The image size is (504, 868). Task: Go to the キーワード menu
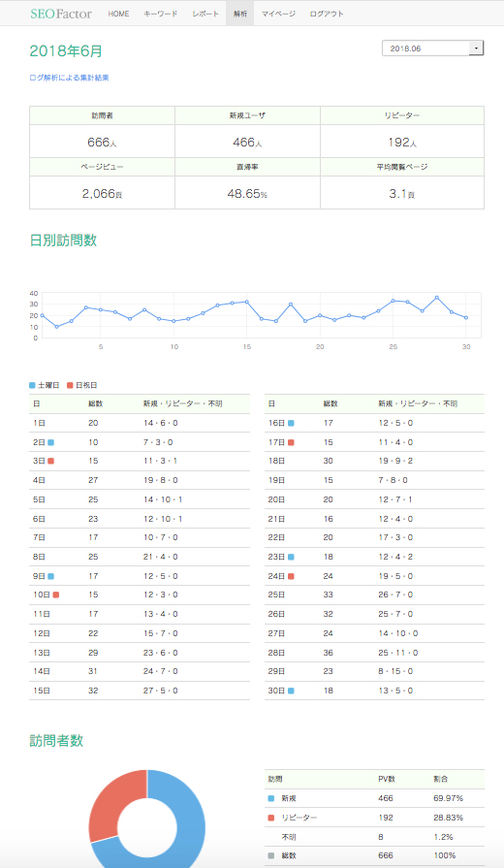161,14
